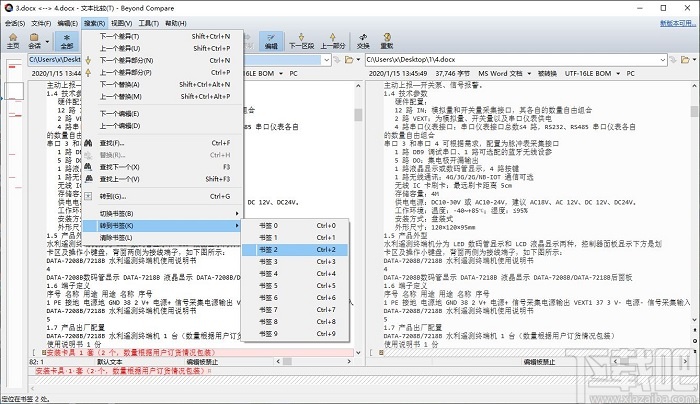Open left pane BOM encoding dropdown arrow
Image resolution: width=700 pixels, height=404 pixels.
(x=281, y=73)
